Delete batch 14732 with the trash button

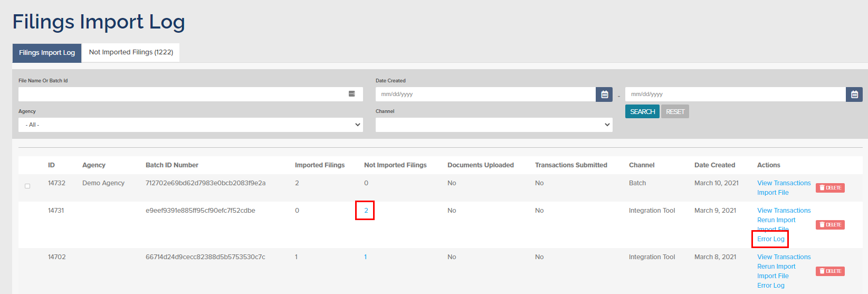tap(830, 188)
